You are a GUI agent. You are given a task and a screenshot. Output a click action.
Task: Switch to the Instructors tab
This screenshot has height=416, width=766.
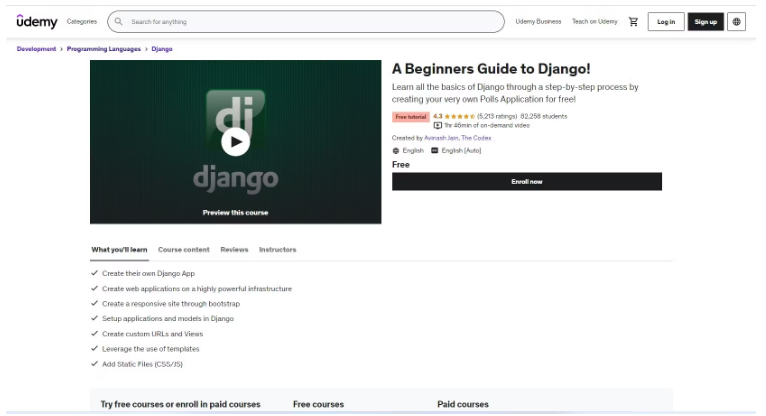click(277, 250)
